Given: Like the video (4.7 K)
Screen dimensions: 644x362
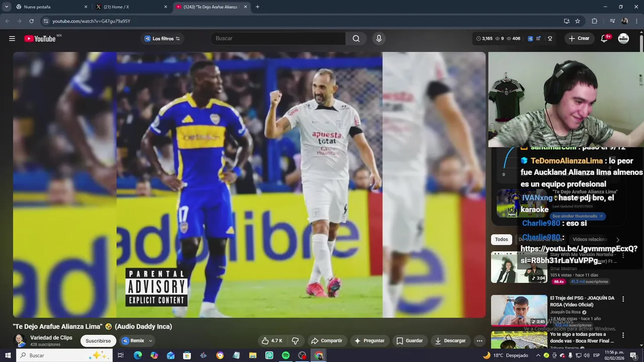Looking at the screenshot, I should [x=272, y=340].
